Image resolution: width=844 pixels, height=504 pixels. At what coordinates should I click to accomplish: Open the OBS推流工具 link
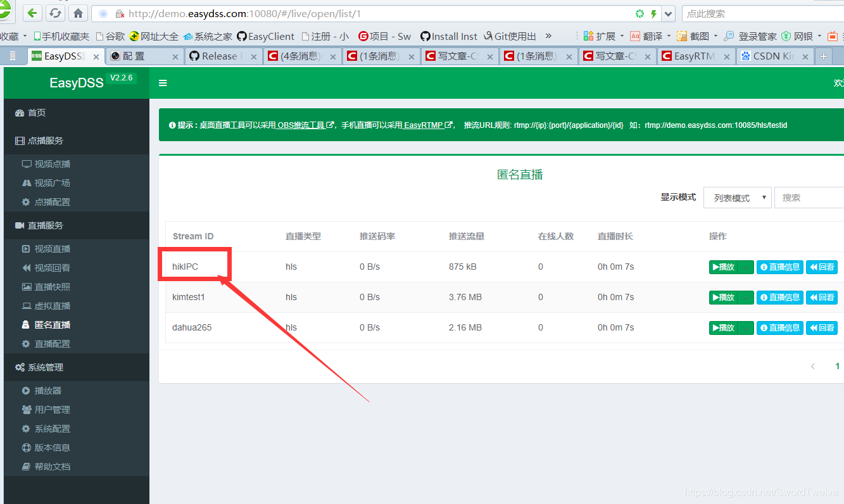tap(305, 125)
